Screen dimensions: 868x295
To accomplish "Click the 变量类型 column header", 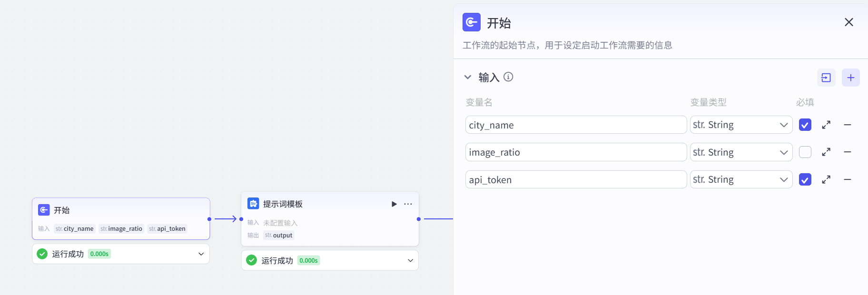I will [x=708, y=102].
